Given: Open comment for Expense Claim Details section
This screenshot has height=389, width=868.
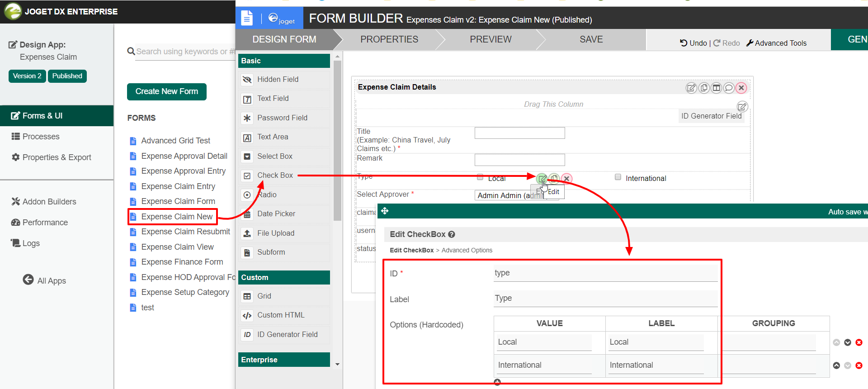Looking at the screenshot, I should coord(729,88).
